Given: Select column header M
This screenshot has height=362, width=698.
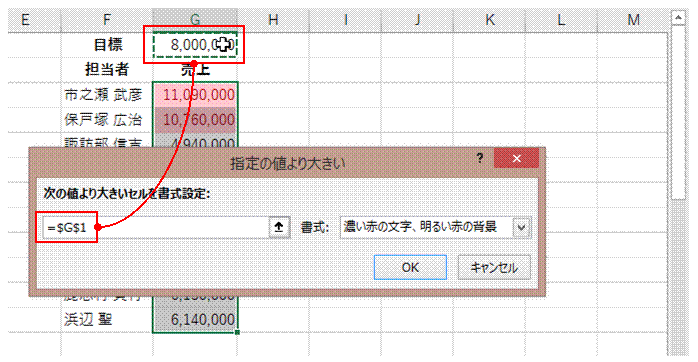Looking at the screenshot, I should (x=633, y=20).
